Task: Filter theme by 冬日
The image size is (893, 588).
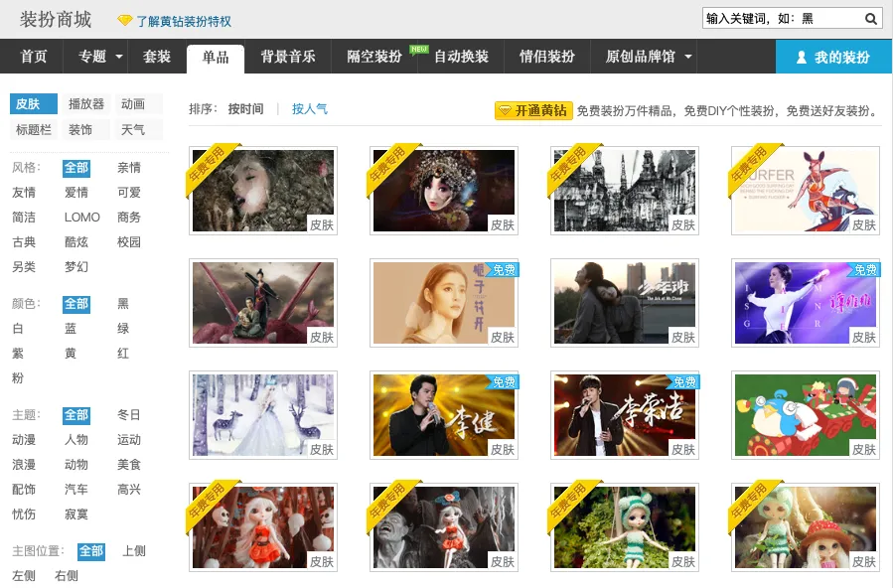Action: (129, 415)
